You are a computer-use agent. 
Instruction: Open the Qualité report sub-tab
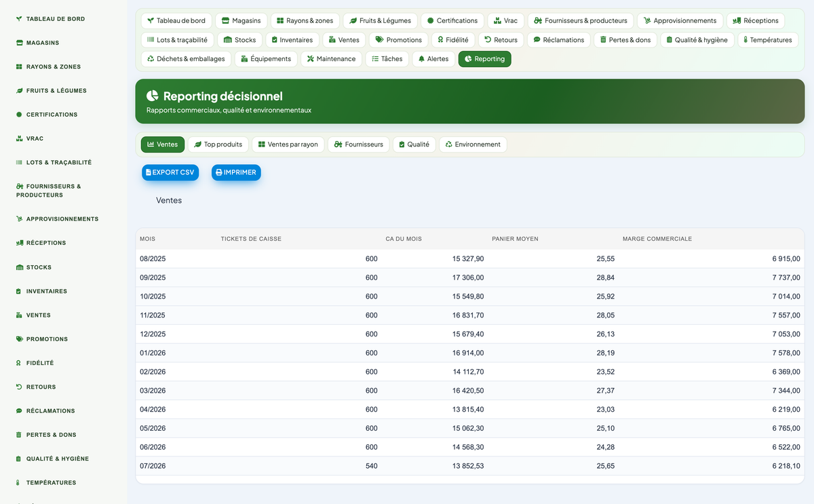[414, 144]
